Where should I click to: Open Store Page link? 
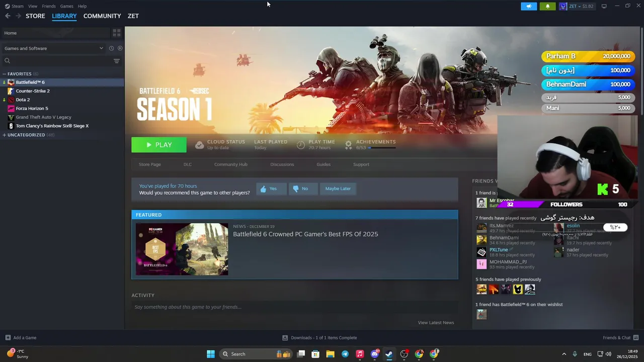point(150,164)
